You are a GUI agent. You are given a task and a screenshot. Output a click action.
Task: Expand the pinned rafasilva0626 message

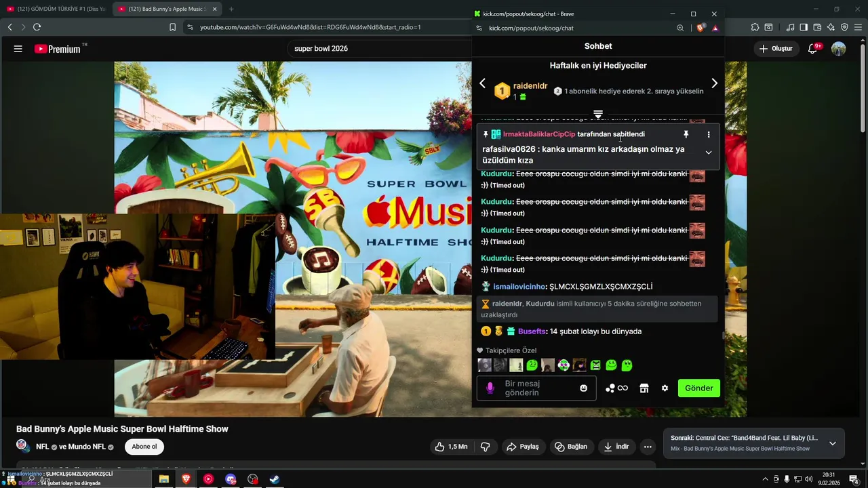[x=709, y=152]
